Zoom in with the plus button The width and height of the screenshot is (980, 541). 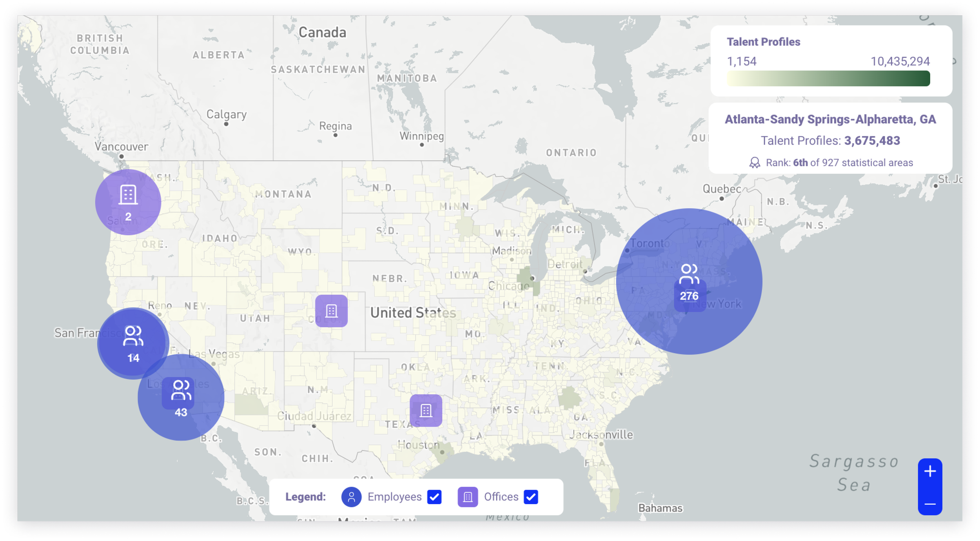click(930, 471)
